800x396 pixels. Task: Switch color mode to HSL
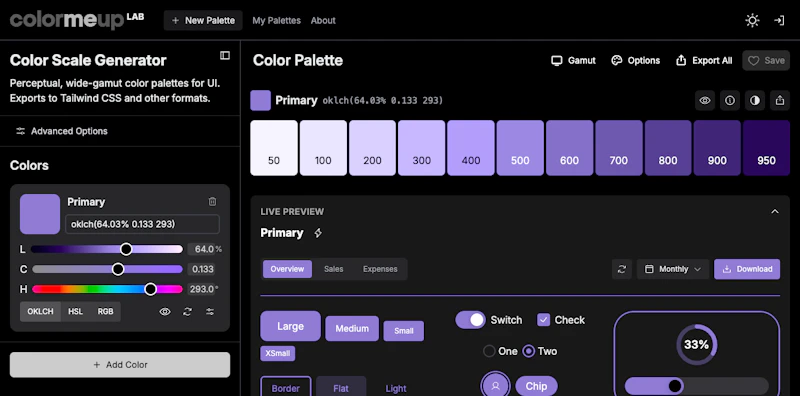pyautogui.click(x=76, y=311)
